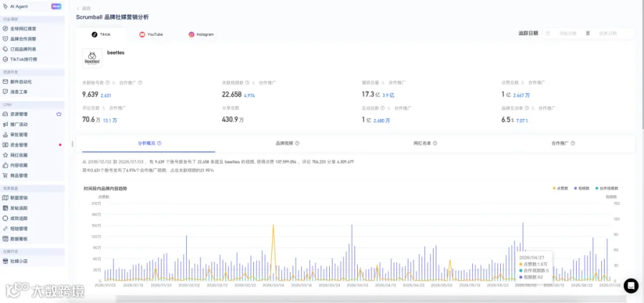Click the 结束日期 end date field
Viewport: 644px width, 303px height.
608,33
